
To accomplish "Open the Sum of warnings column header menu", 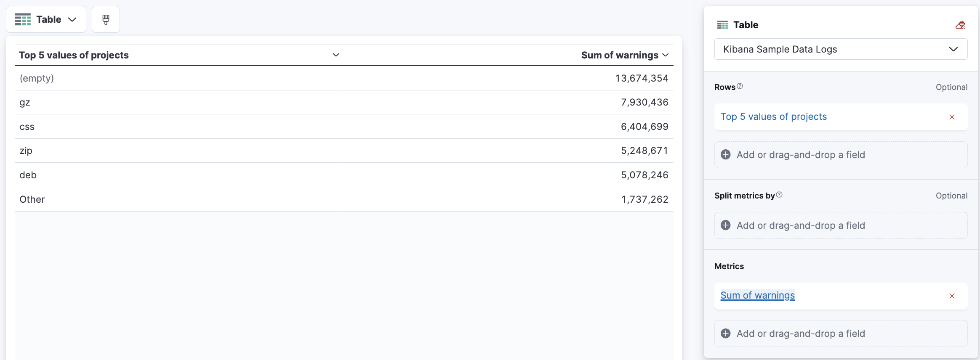I will coord(666,55).
